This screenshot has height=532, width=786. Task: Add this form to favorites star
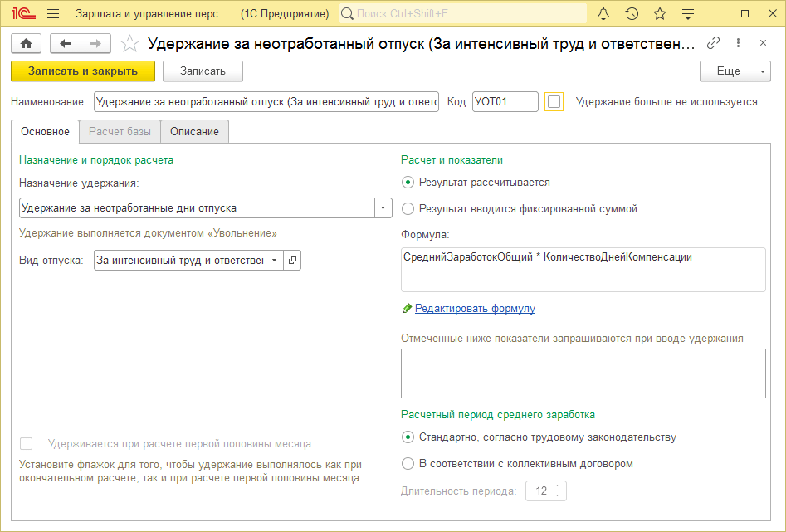click(129, 44)
